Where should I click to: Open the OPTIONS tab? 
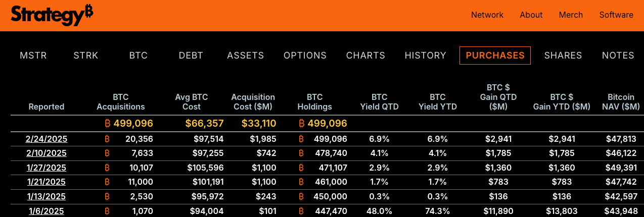(x=305, y=56)
